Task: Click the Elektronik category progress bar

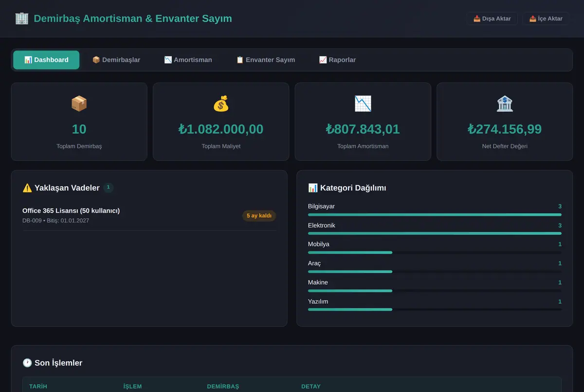Action: click(435, 233)
